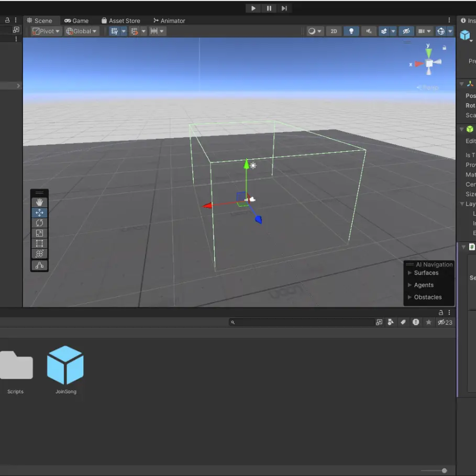Switch to the Game tab
The image size is (476, 476).
76,21
